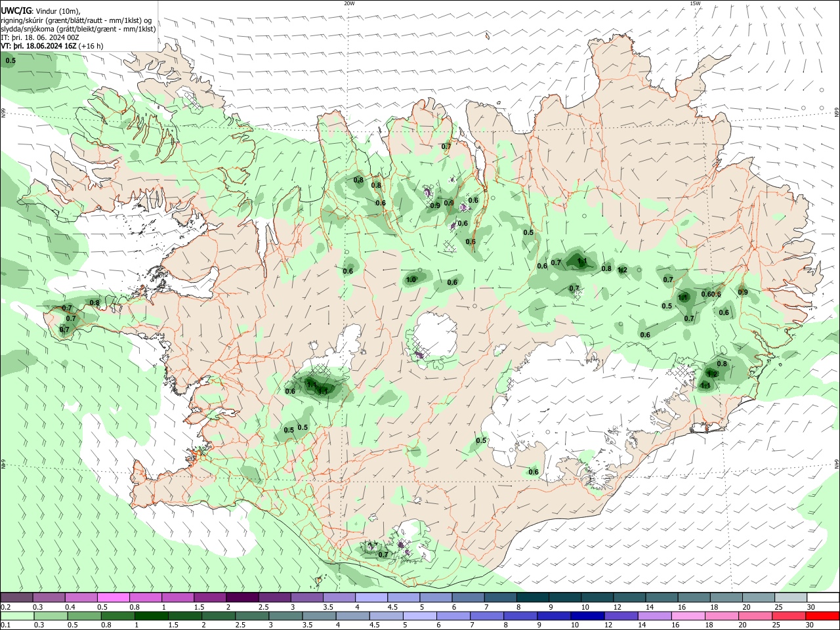Image resolution: width=840 pixels, height=630 pixels.
Task: Click the "(+16 h)" forecast offset text
Action: click(x=91, y=46)
